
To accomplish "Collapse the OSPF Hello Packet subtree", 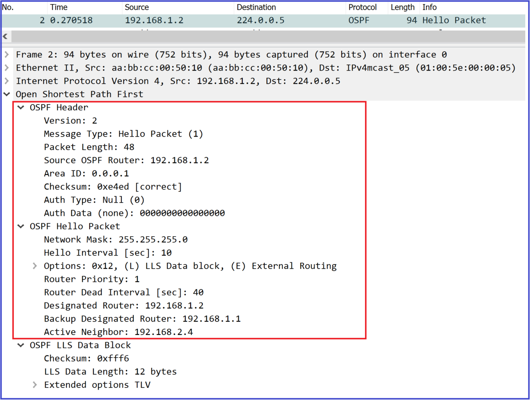I will click(x=21, y=226).
